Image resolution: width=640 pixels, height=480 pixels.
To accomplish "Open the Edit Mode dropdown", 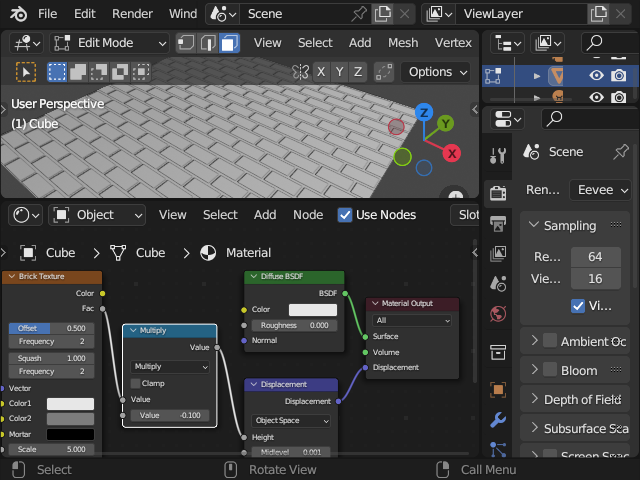I will (109, 43).
